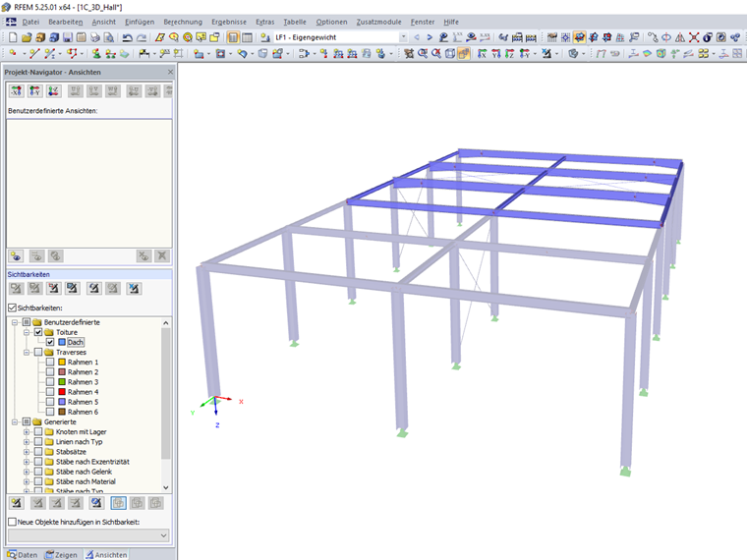The height and width of the screenshot is (560, 747).
Task: Open the empty visibility dropdown at panel bottom
Action: point(88,535)
